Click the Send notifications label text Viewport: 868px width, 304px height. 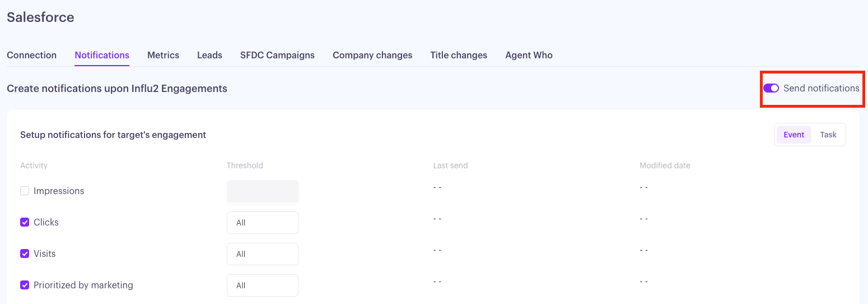click(x=821, y=88)
